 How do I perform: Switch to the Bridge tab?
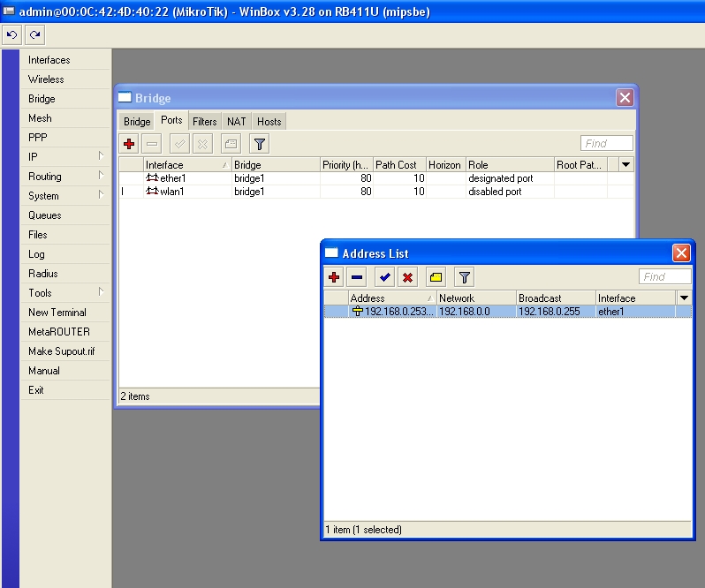[x=137, y=121]
